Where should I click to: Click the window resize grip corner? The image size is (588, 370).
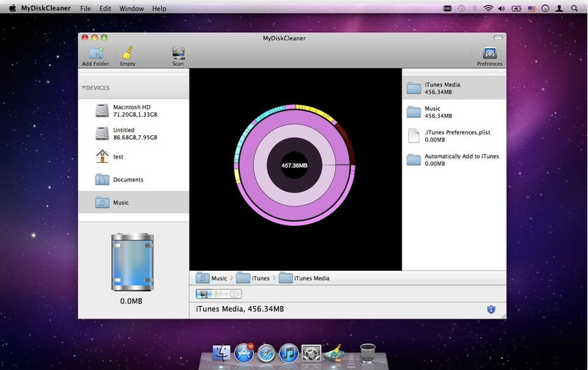[x=503, y=316]
